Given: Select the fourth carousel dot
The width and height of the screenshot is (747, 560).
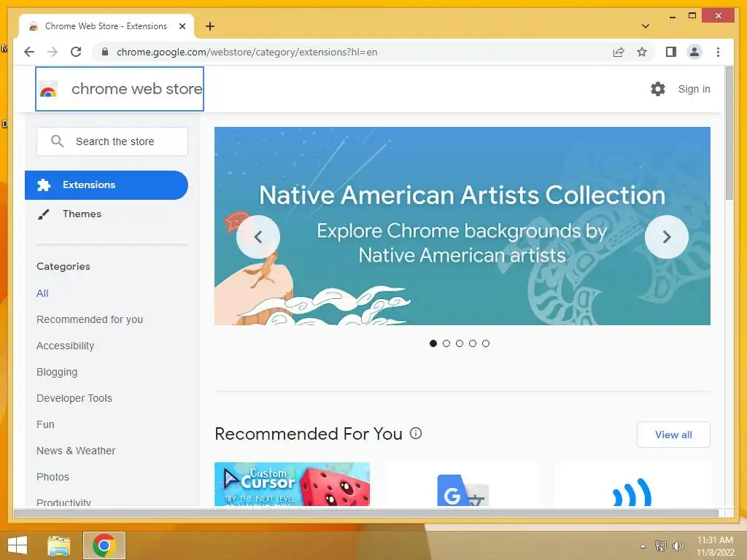Looking at the screenshot, I should [473, 343].
